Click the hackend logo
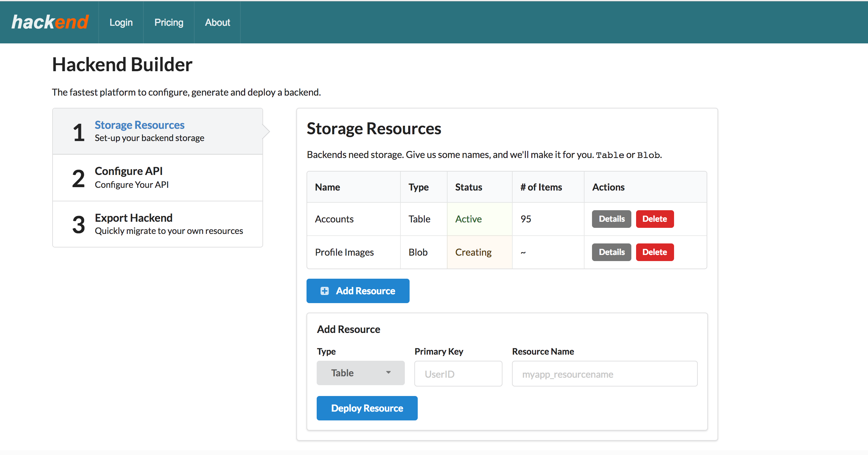 [50, 22]
